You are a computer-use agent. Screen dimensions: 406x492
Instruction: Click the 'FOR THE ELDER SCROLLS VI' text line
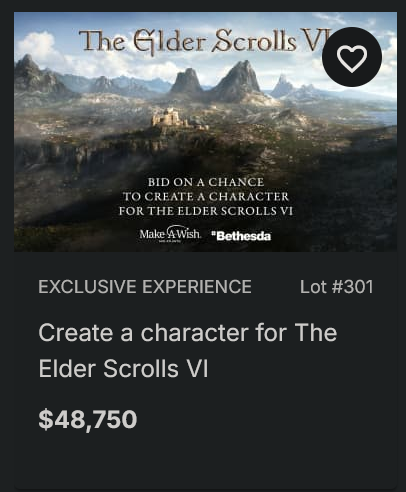point(206,211)
